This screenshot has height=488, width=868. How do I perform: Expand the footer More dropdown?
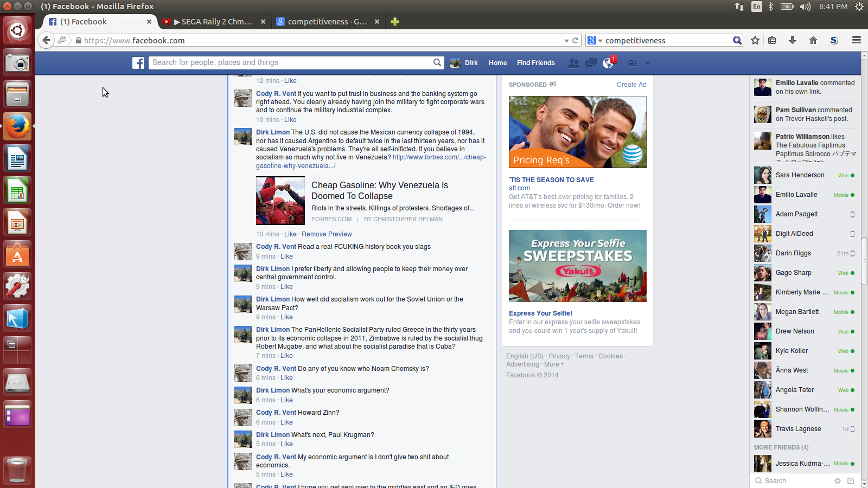coord(553,364)
